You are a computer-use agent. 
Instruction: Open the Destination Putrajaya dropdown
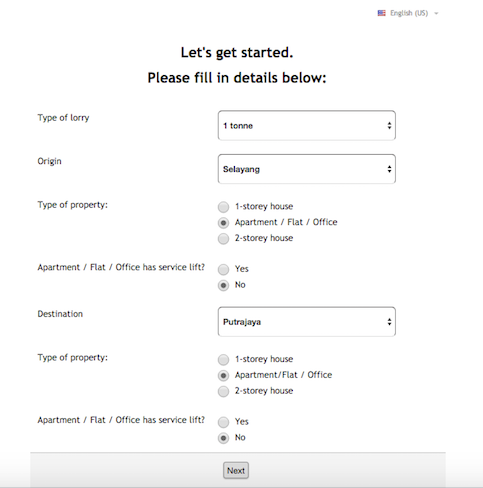tap(307, 322)
